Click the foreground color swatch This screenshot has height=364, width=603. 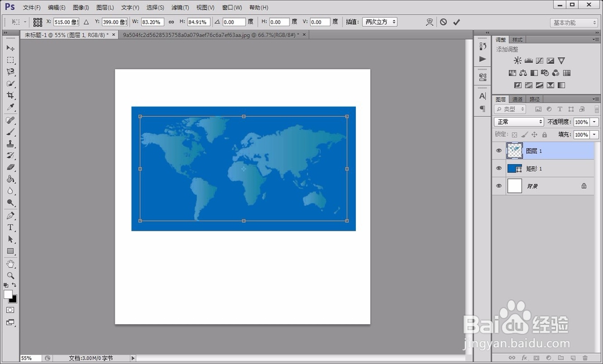tap(8, 295)
